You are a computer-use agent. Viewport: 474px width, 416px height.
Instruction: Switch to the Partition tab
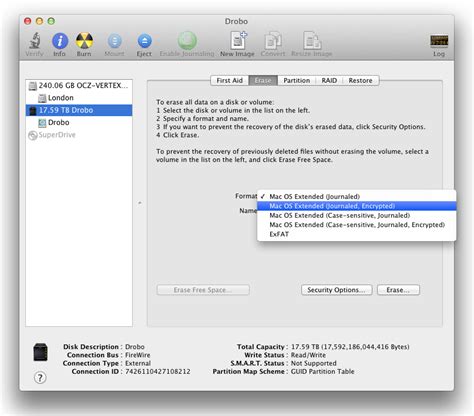point(297,80)
